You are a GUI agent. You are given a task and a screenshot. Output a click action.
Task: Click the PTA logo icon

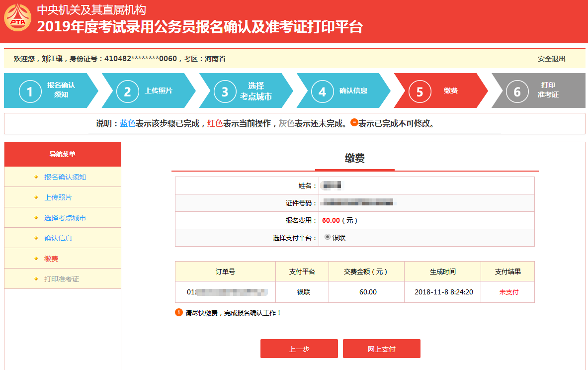click(x=17, y=17)
